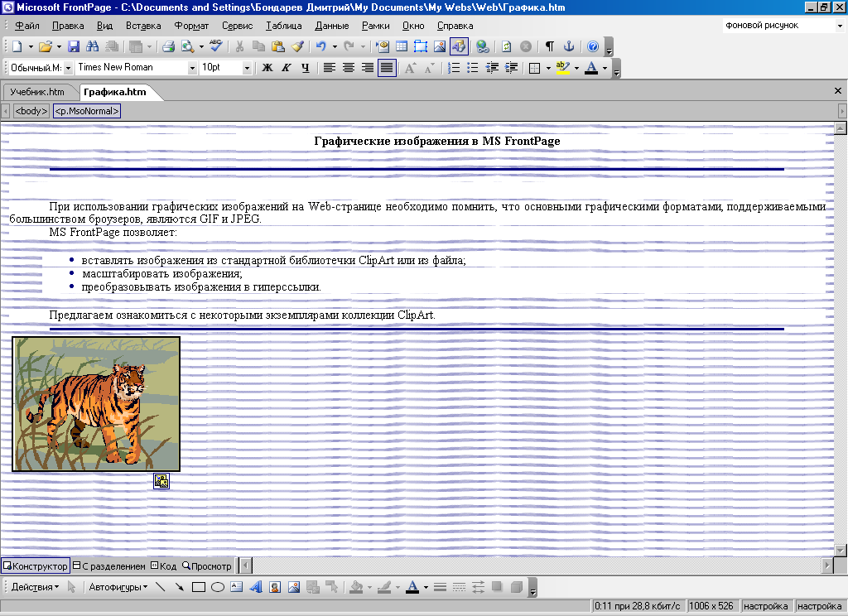Toggle bulleted list
Viewport: 848px width, 616px height.
[473, 68]
